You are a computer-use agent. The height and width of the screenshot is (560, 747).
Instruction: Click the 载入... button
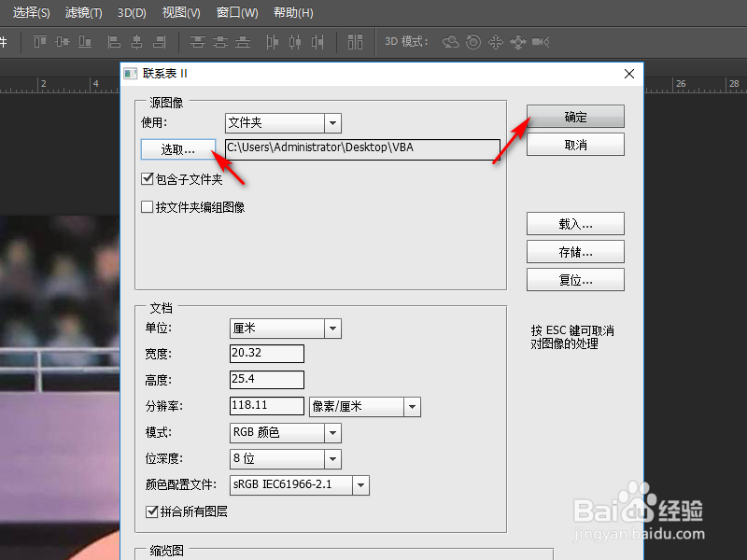pos(575,224)
